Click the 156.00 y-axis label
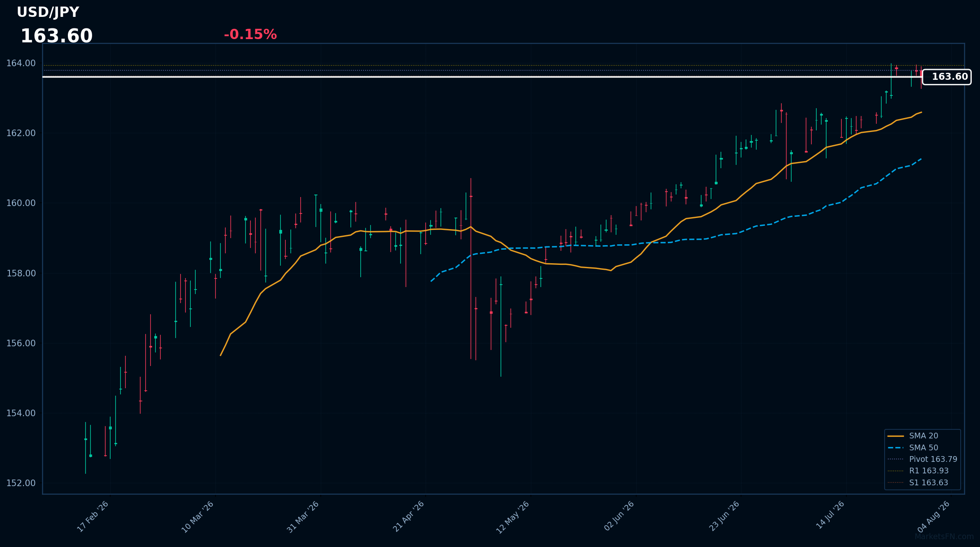Viewport: 980px width, 547px height. [21, 343]
